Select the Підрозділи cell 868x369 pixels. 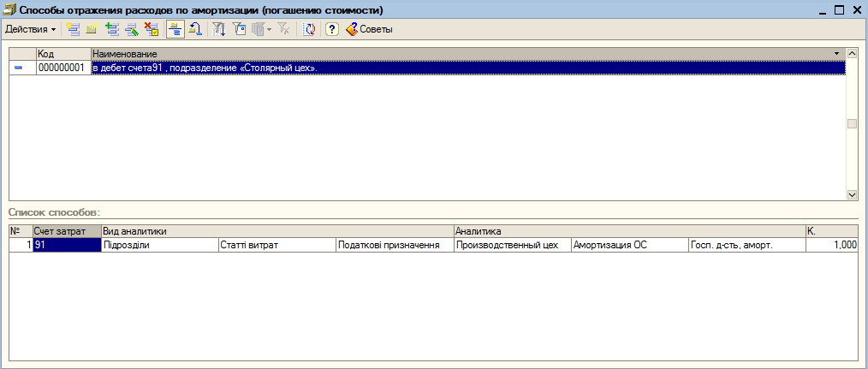click(x=160, y=245)
